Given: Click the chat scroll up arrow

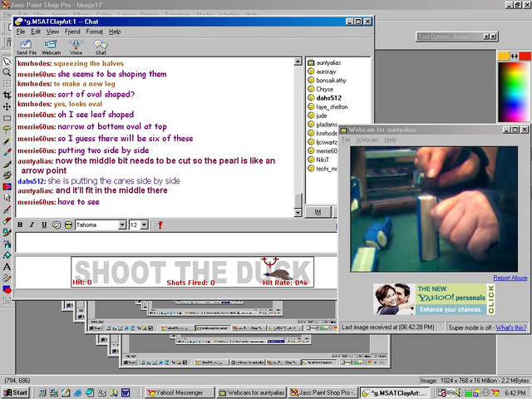Looking at the screenshot, I should pyautogui.click(x=298, y=62).
